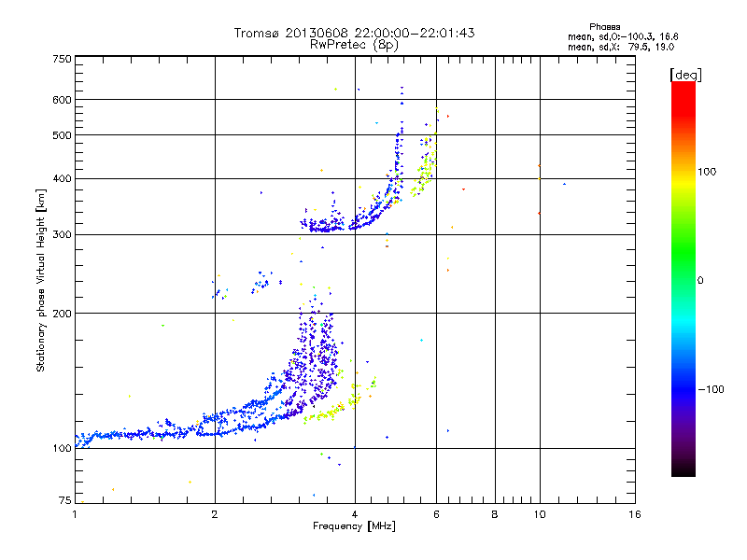Screen dimensions: 747x560
Task: Click the colorbar tick label '100'
Action: click(x=707, y=172)
